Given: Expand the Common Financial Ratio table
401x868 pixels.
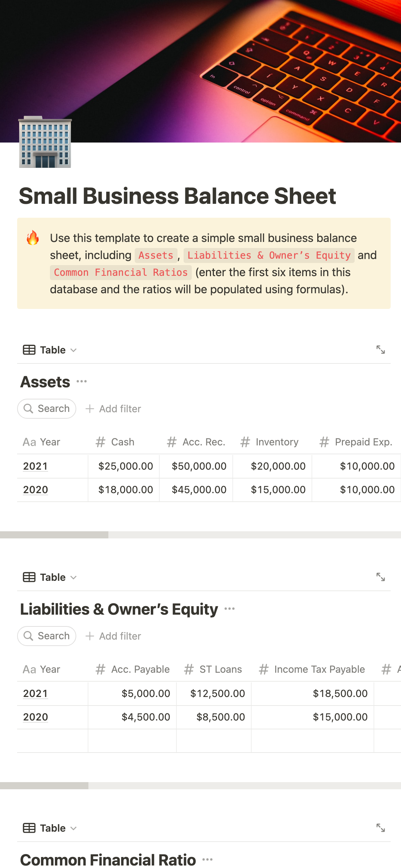Looking at the screenshot, I should pyautogui.click(x=380, y=828).
